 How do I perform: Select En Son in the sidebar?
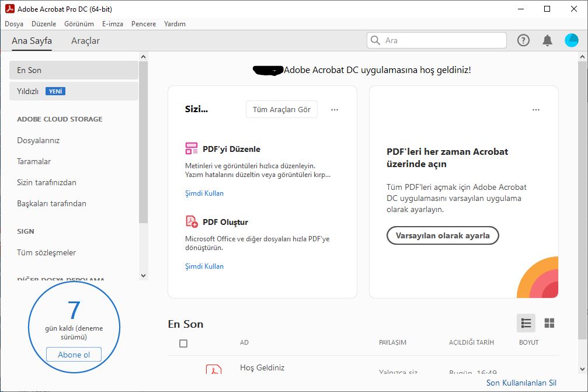(x=74, y=70)
